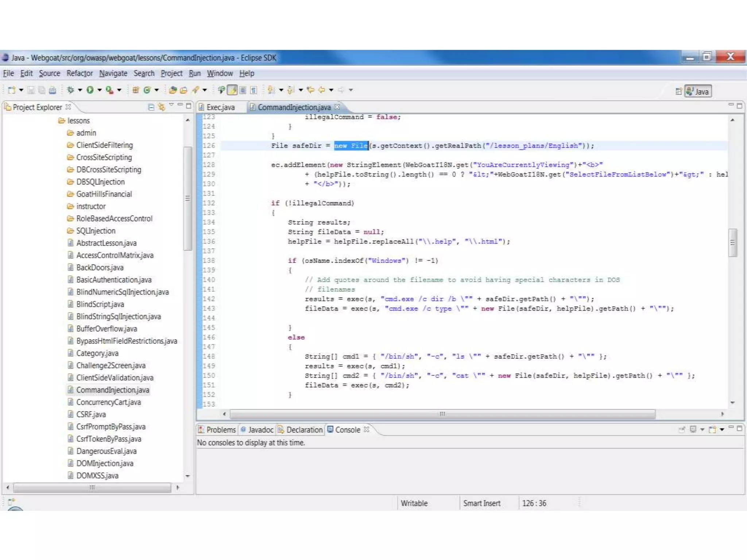The width and height of the screenshot is (747, 560).
Task: Select BufferOverflow.java in the project tree
Action: pos(107,329)
